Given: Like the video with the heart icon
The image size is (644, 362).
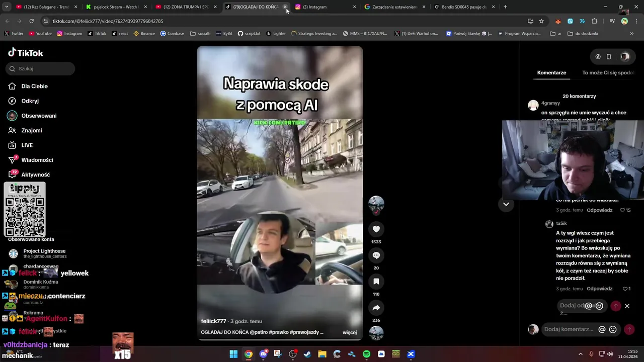Looking at the screenshot, I should pyautogui.click(x=376, y=229).
